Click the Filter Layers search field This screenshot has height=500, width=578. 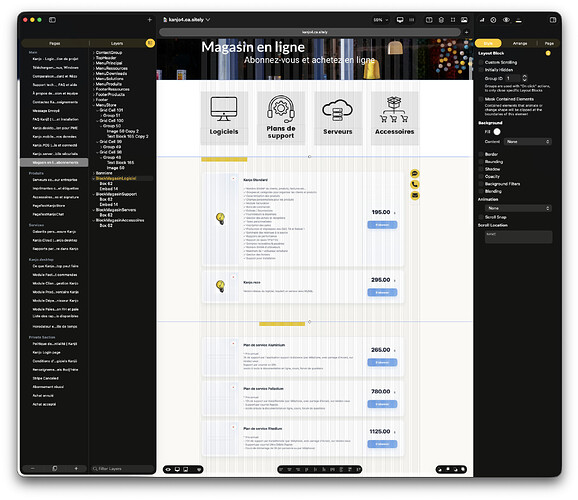[122, 469]
